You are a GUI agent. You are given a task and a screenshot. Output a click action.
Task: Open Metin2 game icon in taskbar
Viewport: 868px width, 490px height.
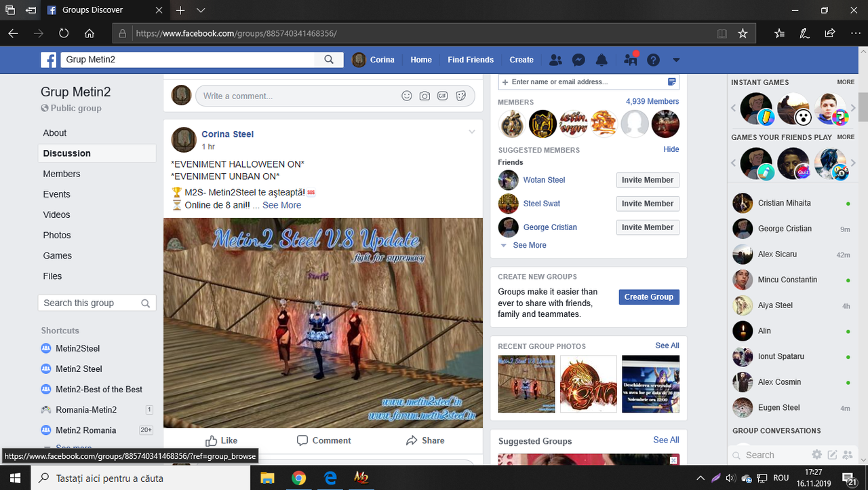pos(361,478)
